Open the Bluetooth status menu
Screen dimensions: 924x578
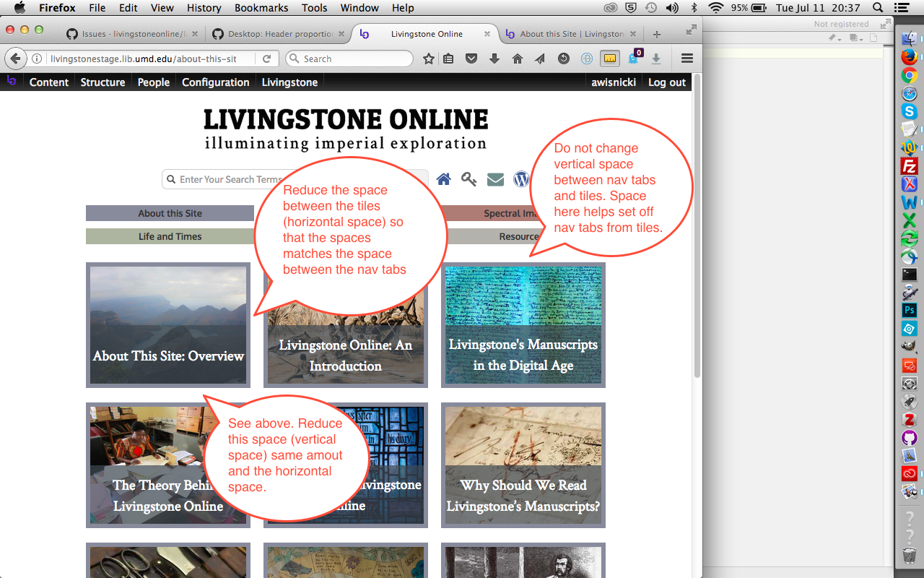pos(694,8)
